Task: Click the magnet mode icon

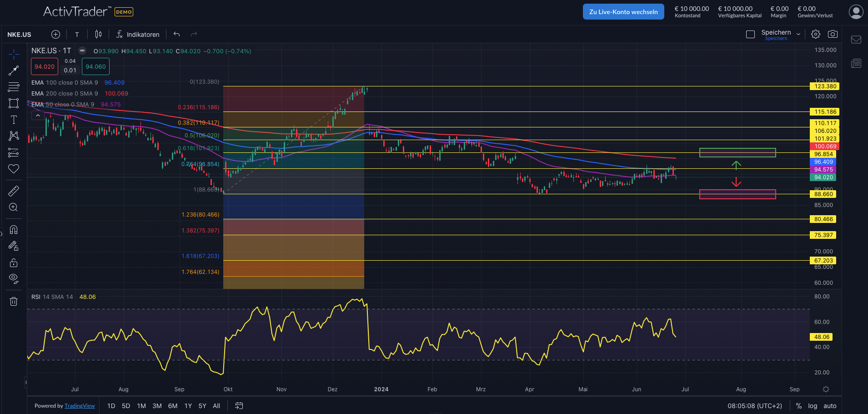Action: point(14,230)
